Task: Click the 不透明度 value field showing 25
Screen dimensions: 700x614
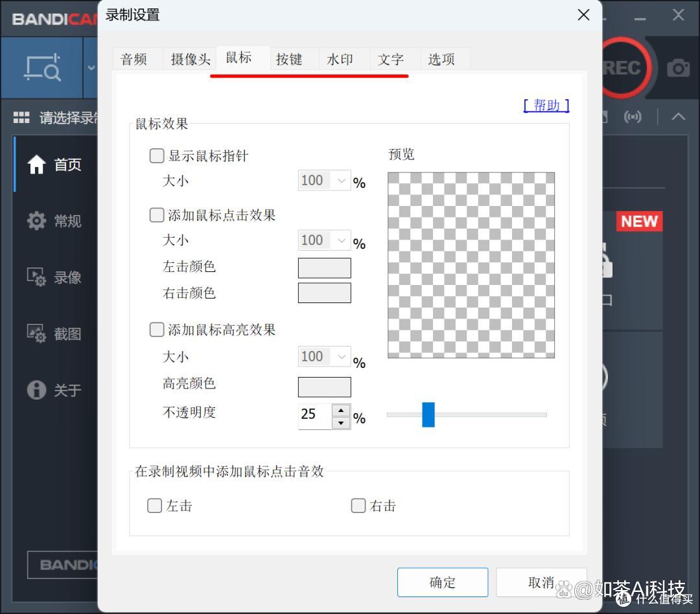Action: [x=315, y=416]
